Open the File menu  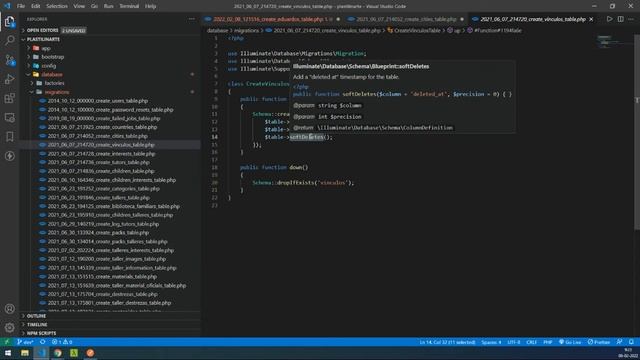[x=21, y=6]
